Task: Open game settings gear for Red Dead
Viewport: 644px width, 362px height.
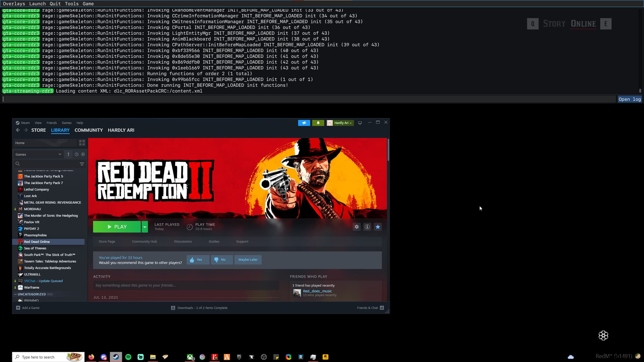Action: click(357, 227)
